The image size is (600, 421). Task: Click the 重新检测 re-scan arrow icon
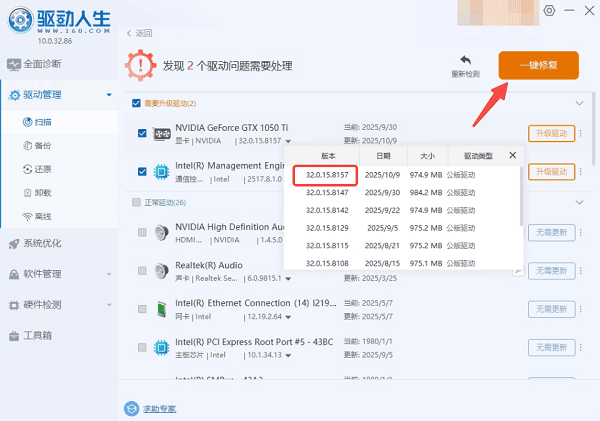click(465, 61)
